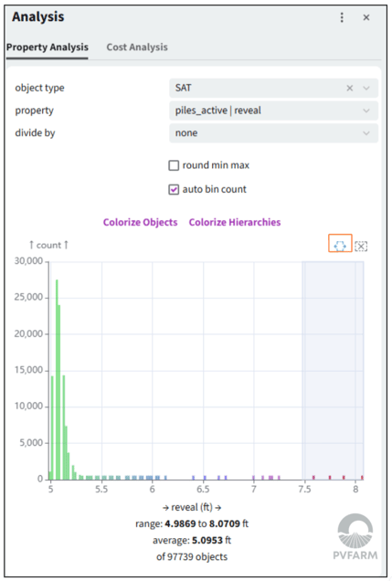Click the 7.5 x-axis tick label

coord(304,489)
